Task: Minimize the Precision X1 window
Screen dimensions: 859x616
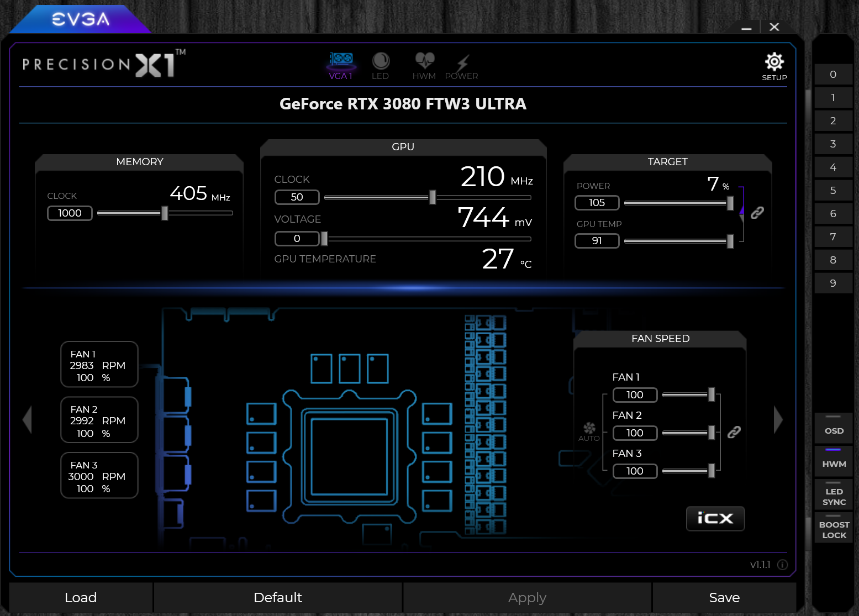Action: [x=746, y=27]
